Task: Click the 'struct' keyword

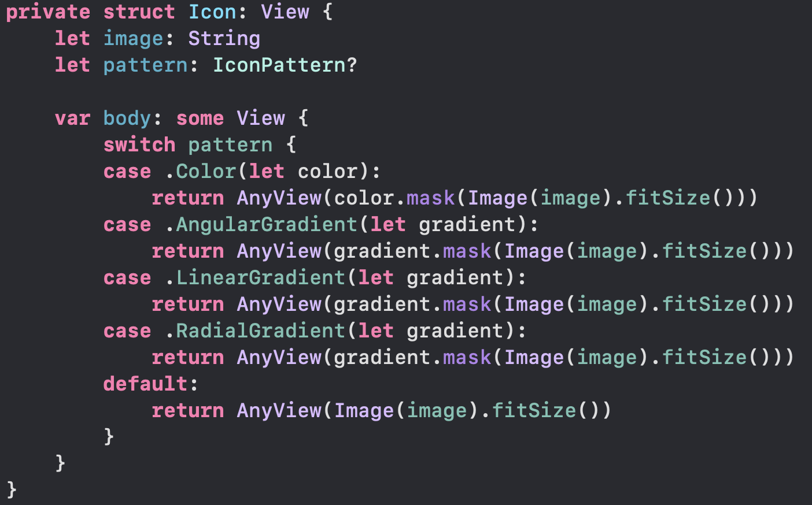Action: coord(139,12)
